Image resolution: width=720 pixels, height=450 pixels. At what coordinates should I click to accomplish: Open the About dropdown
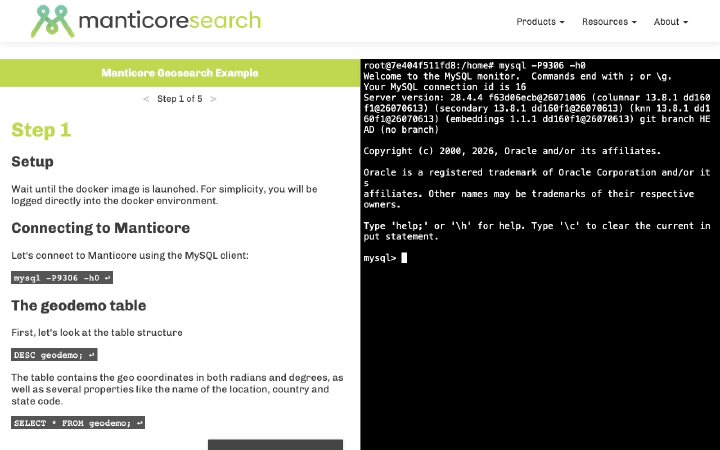(670, 22)
